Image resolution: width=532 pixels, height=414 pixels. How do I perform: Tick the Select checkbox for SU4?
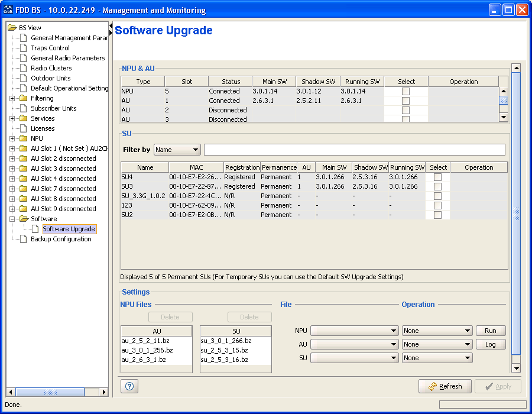pos(437,177)
